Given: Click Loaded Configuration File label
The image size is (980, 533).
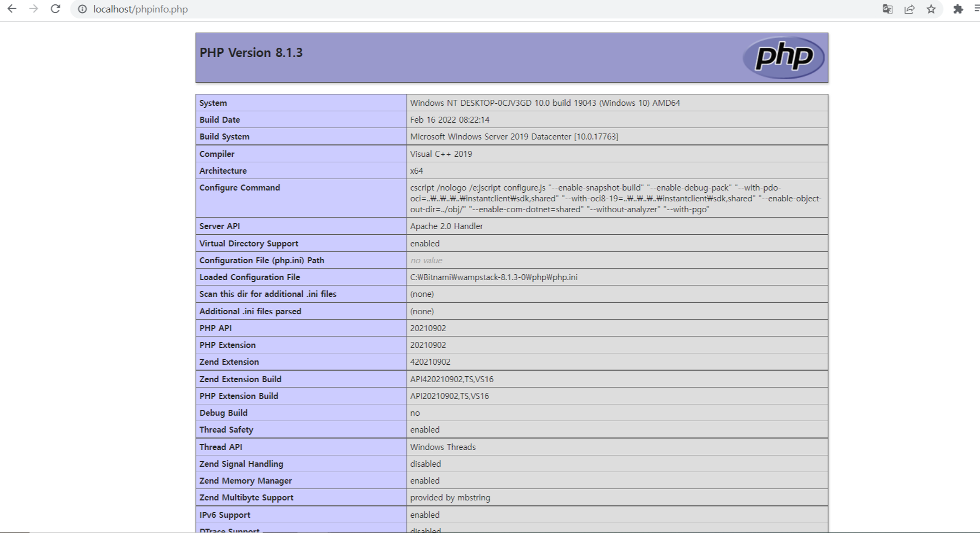Looking at the screenshot, I should 249,277.
